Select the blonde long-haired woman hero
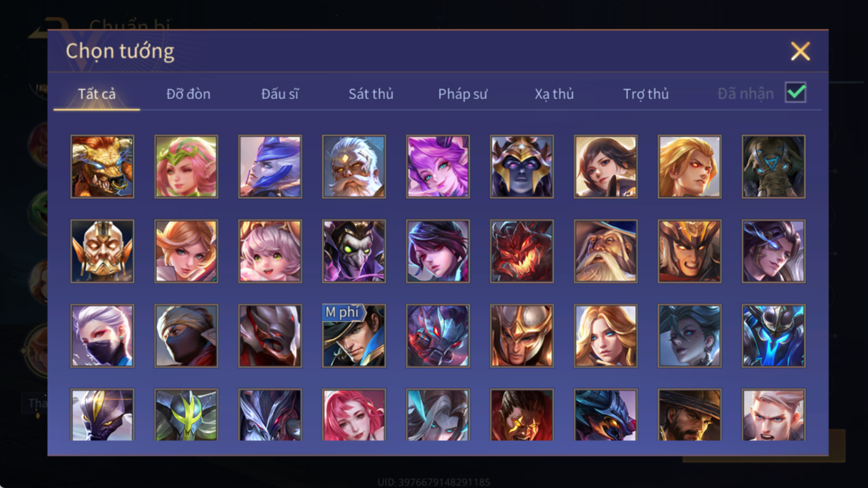This screenshot has height=488, width=868. coord(605,336)
